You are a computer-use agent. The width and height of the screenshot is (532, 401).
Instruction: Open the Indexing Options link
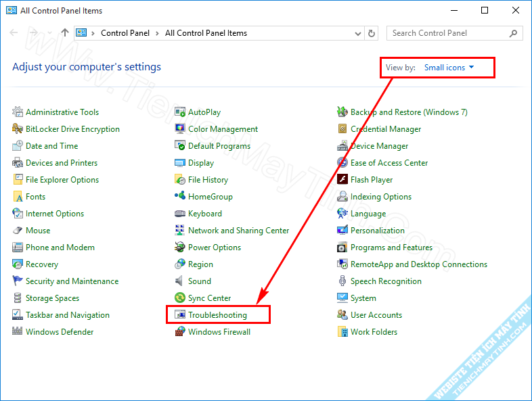point(381,197)
